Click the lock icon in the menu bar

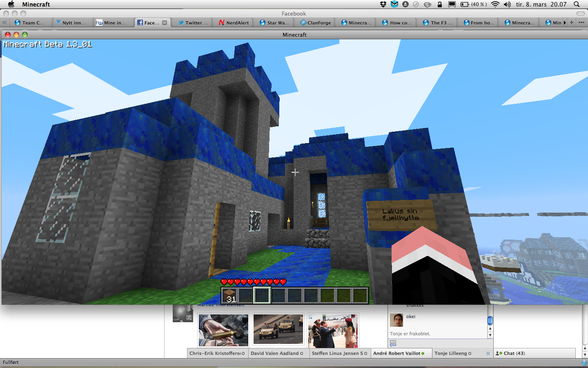(440, 4)
